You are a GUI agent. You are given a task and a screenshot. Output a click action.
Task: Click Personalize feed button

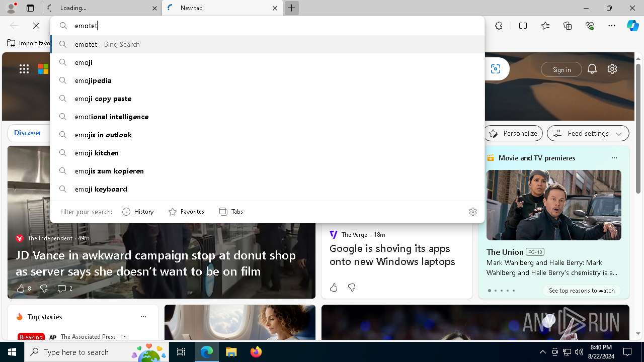pos(513,133)
